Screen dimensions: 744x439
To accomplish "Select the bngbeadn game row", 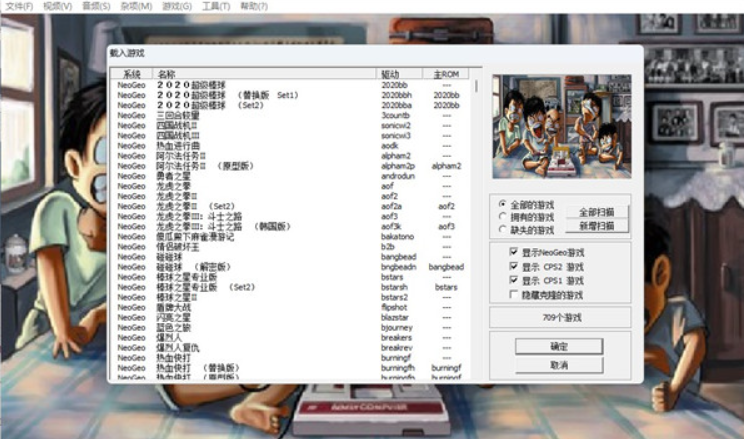I will pyautogui.click(x=291, y=267).
